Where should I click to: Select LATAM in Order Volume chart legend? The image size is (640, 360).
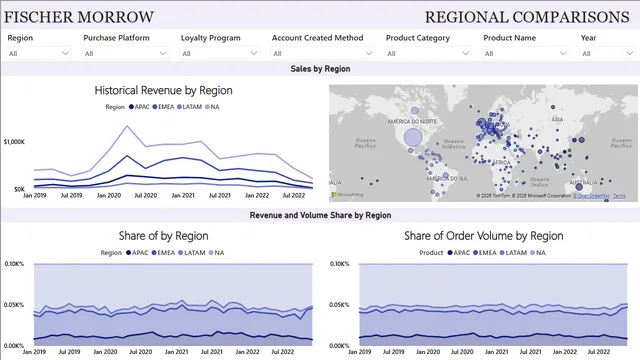coord(513,253)
